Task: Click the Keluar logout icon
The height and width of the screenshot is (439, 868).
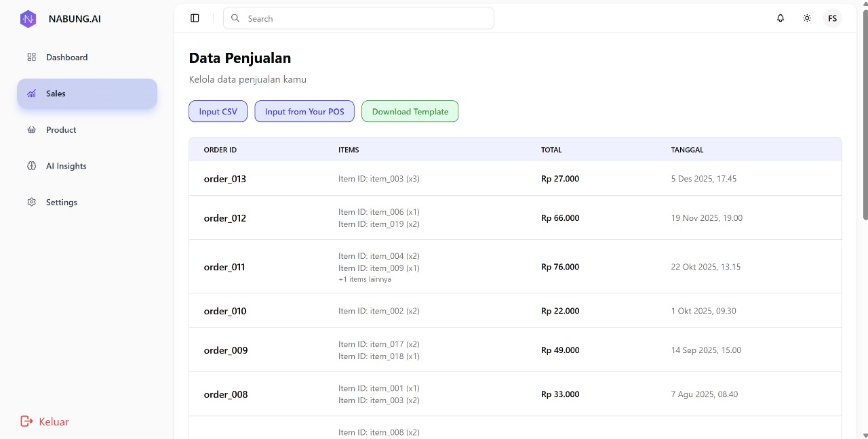Action: point(26,421)
